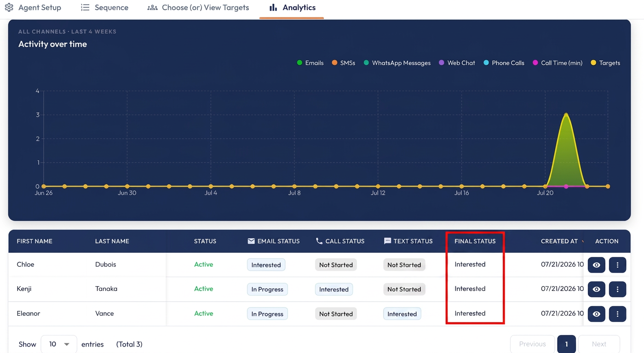The height and width of the screenshot is (353, 644).
Task: Toggle Phone Calls series in legend
Action: [504, 63]
